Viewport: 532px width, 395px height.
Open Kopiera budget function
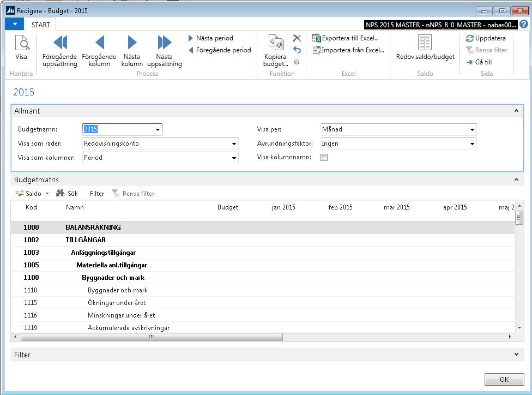276,50
